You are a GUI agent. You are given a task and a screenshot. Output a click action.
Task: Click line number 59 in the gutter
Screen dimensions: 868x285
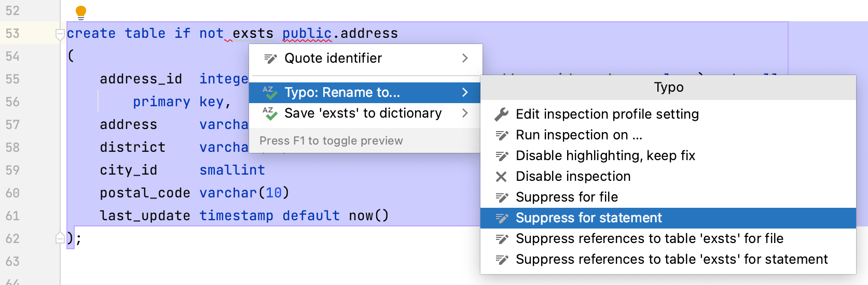coord(13,170)
